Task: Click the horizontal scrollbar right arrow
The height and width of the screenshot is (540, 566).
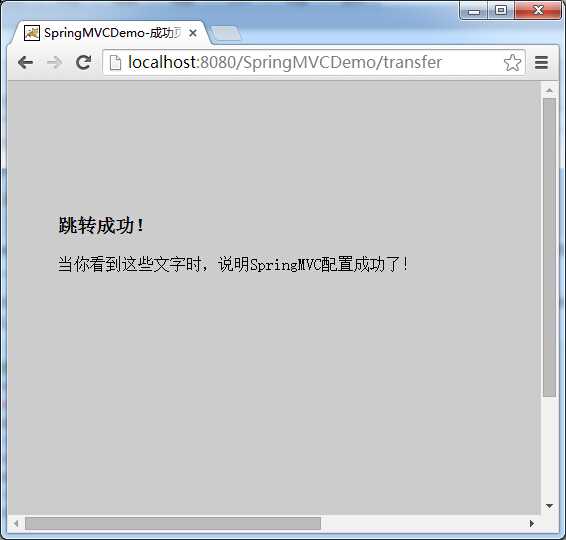Action: [532, 523]
